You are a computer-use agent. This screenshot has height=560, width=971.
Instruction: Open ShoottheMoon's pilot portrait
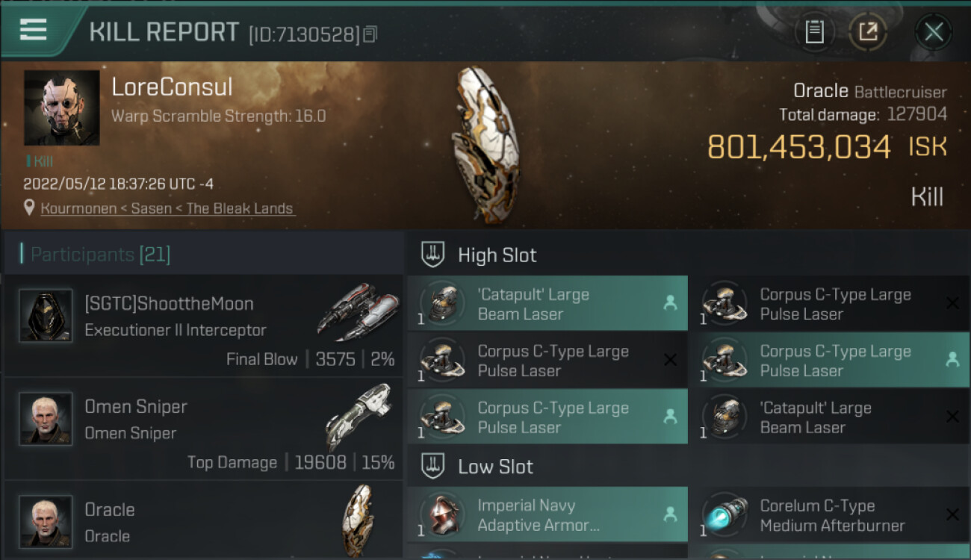point(46,317)
